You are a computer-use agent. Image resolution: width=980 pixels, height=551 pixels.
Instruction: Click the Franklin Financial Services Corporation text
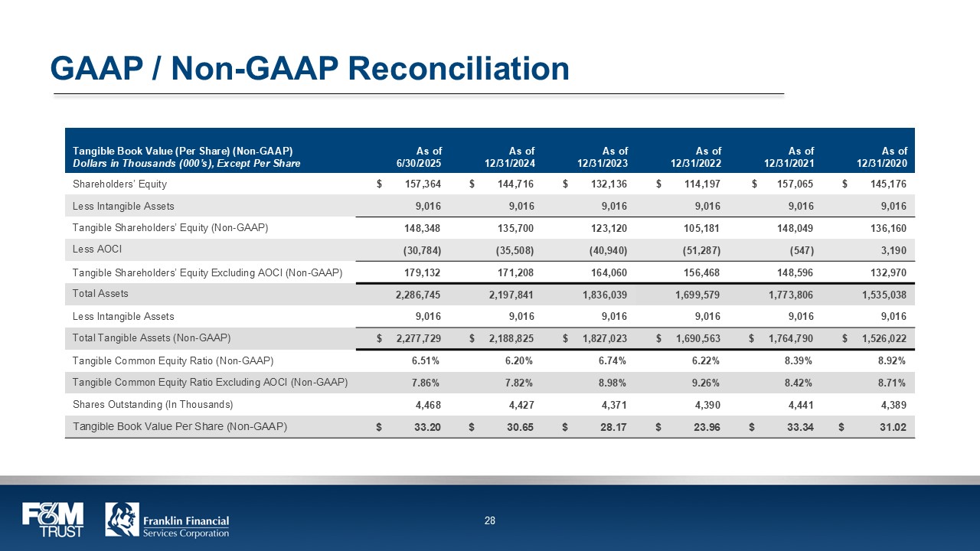click(x=186, y=527)
